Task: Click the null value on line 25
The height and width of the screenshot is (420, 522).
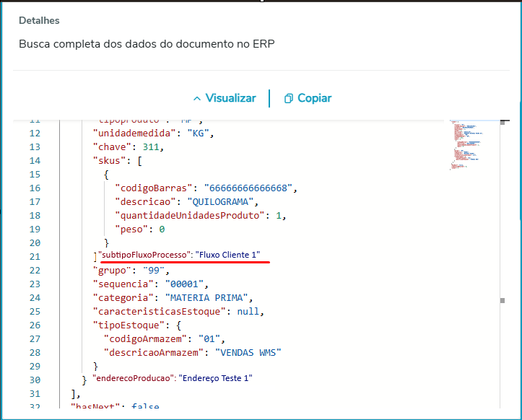Action: point(248,312)
